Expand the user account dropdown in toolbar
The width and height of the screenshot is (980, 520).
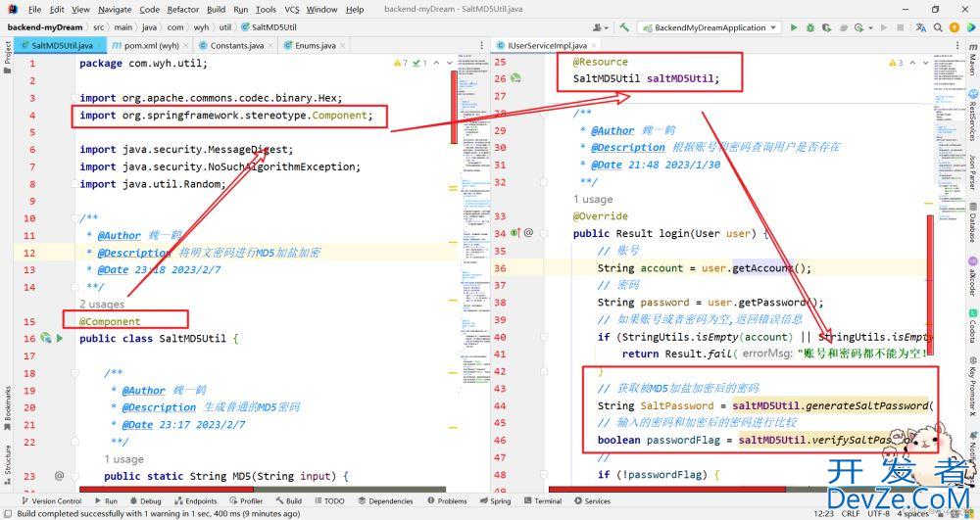[601, 27]
